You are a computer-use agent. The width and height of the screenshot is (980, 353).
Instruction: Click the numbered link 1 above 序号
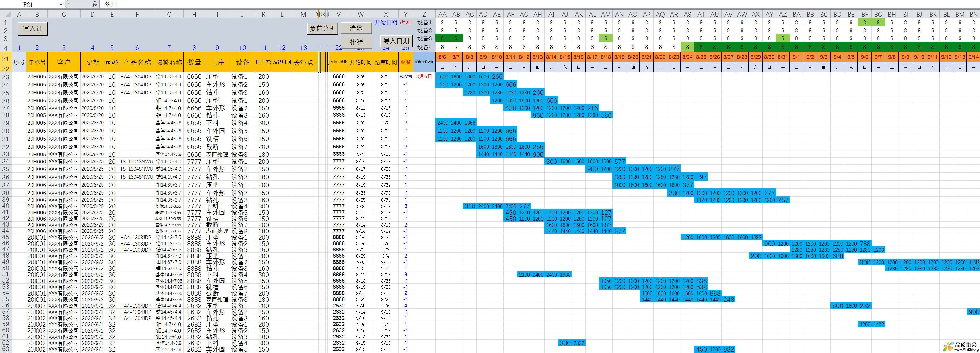(x=19, y=48)
